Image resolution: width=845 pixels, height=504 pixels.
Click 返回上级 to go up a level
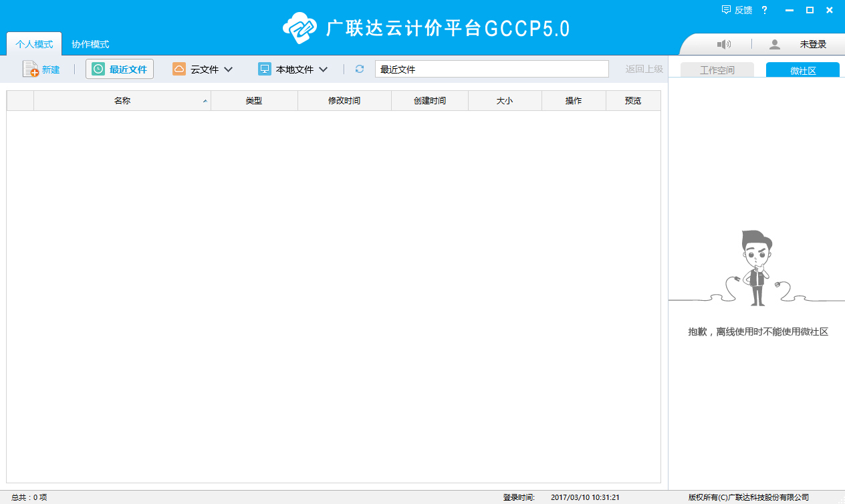point(644,69)
